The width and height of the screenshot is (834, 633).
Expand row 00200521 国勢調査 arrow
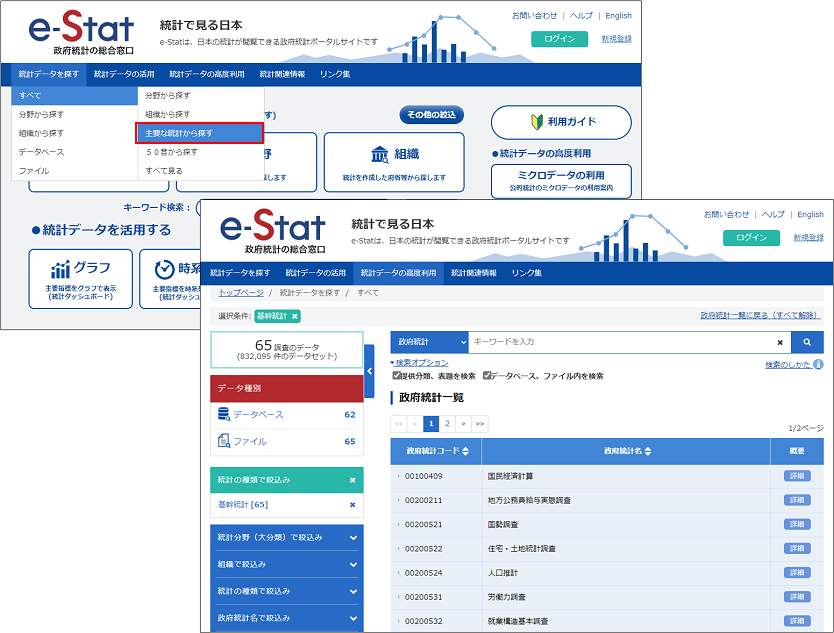tap(398, 524)
